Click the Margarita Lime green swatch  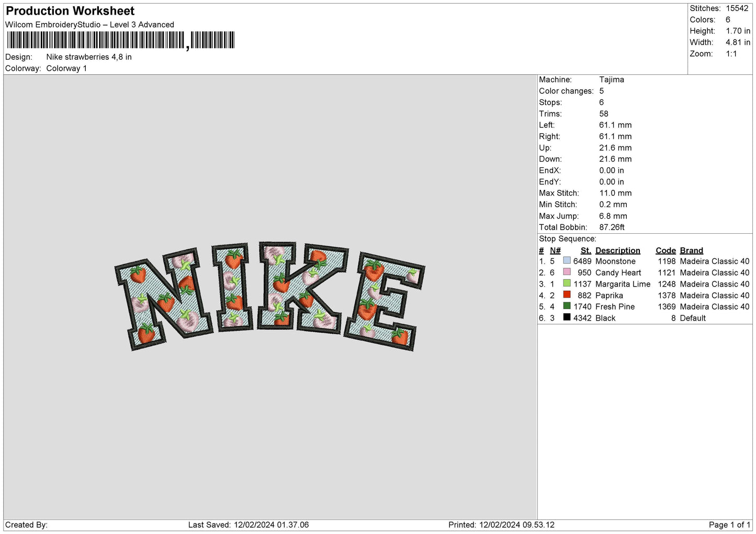tap(567, 283)
